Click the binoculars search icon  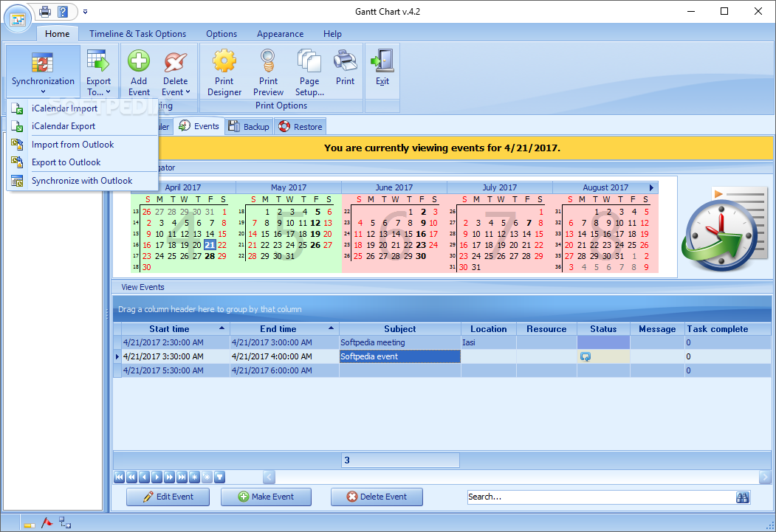(742, 497)
